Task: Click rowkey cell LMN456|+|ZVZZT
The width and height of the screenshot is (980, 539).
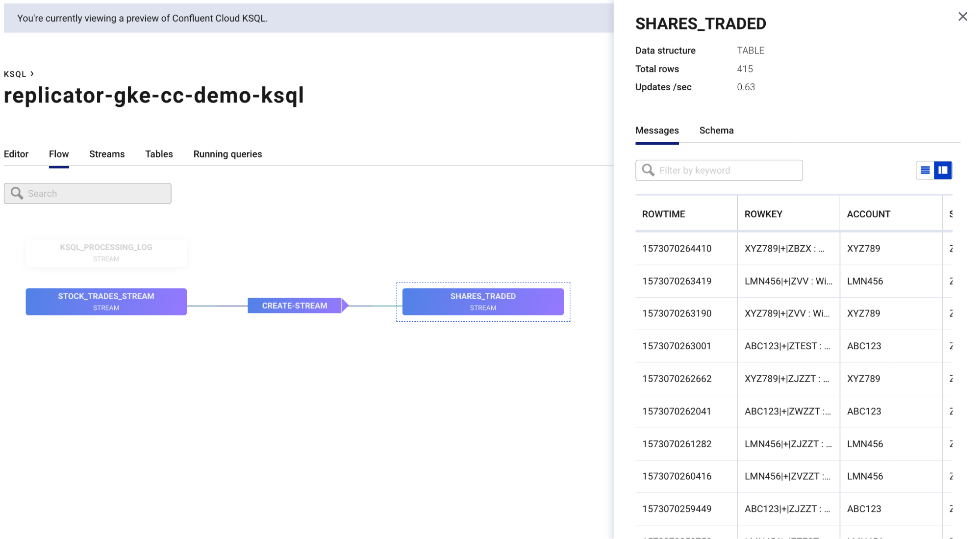Action: tap(787, 476)
